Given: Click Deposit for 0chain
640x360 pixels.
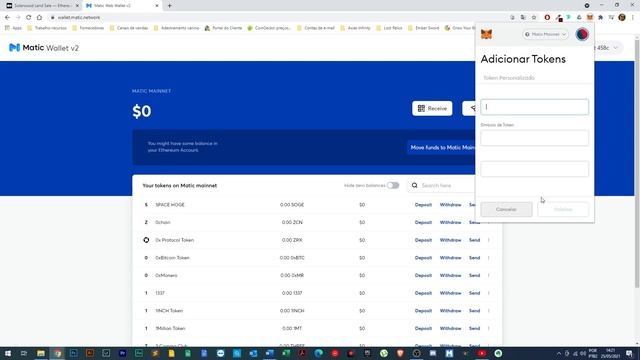Looking at the screenshot, I should pos(423,222).
